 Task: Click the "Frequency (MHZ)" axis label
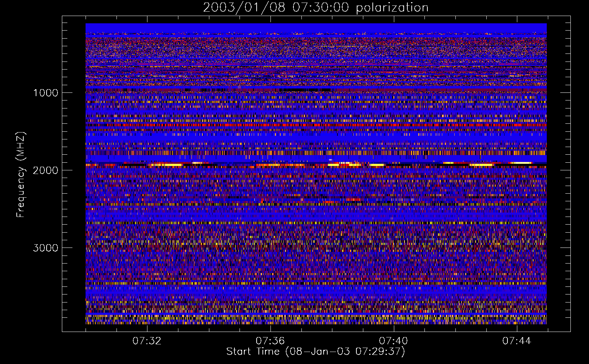tap(20, 175)
